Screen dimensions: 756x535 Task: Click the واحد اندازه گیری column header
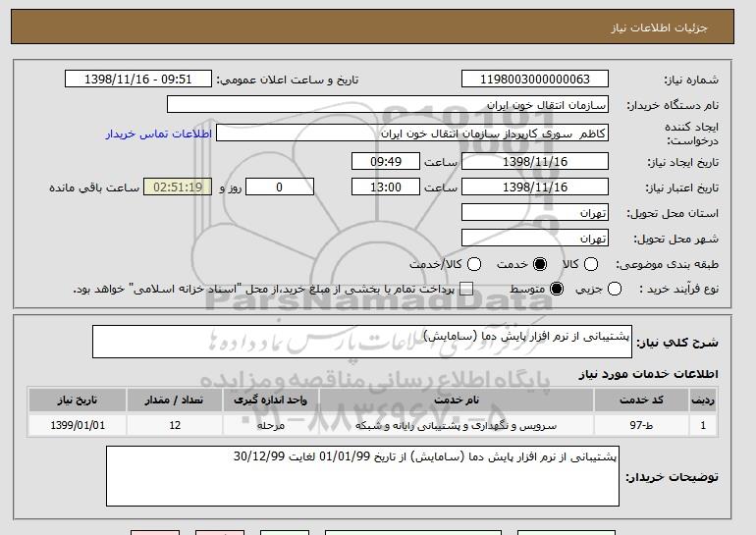tap(270, 401)
